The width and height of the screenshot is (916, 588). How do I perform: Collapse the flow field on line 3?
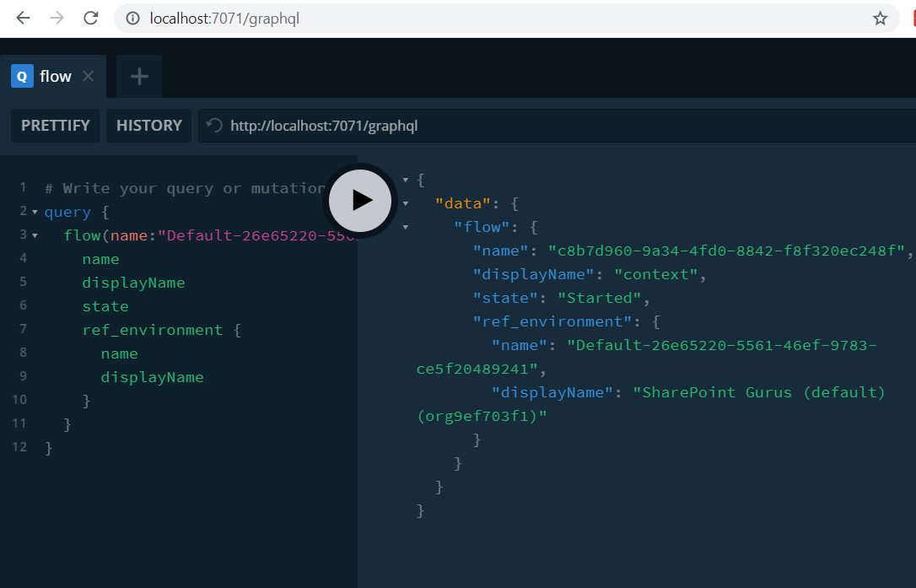(35, 235)
